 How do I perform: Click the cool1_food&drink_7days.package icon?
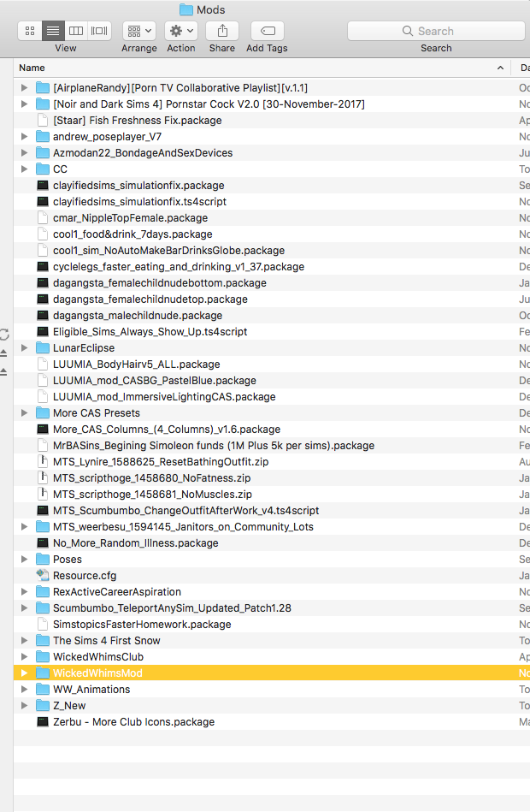click(43, 234)
